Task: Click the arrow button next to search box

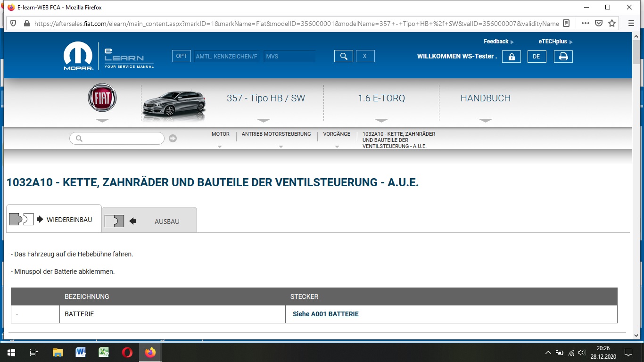Action: pos(173,138)
